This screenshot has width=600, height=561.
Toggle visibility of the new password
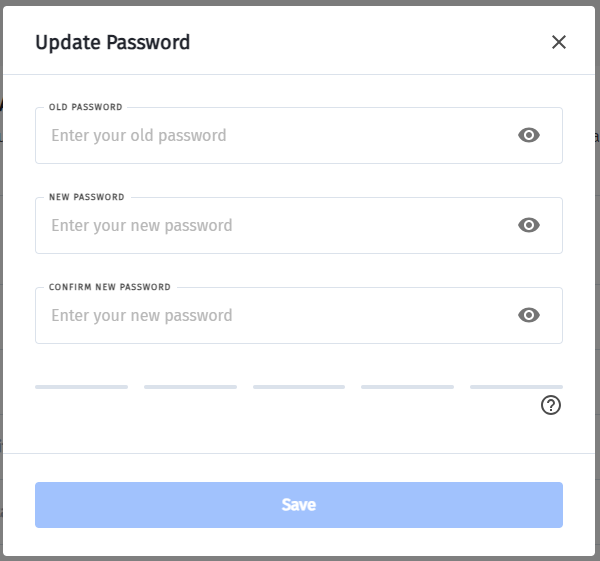click(x=529, y=225)
